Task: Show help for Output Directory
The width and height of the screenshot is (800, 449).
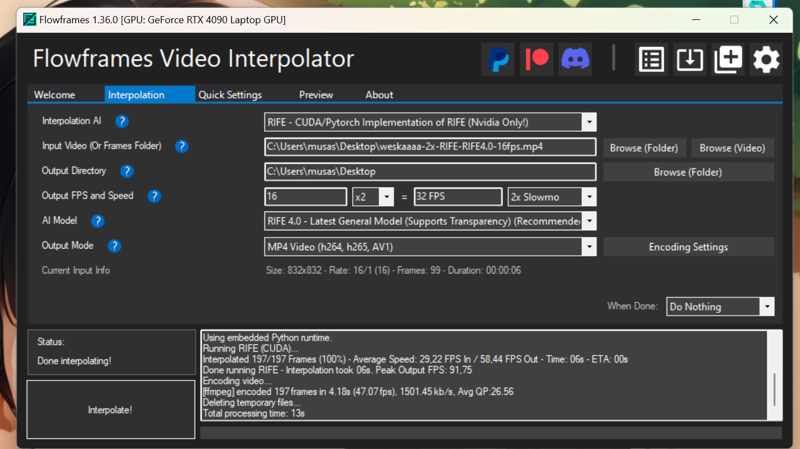Action: [127, 171]
